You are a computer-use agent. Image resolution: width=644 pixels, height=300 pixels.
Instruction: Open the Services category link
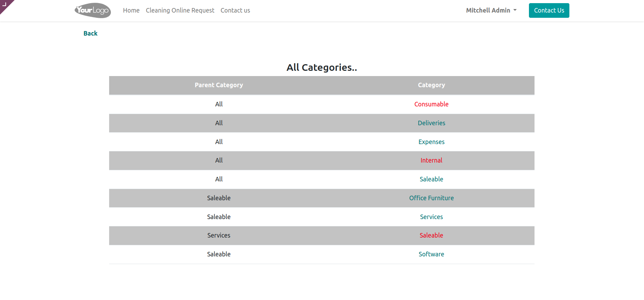tap(431, 217)
